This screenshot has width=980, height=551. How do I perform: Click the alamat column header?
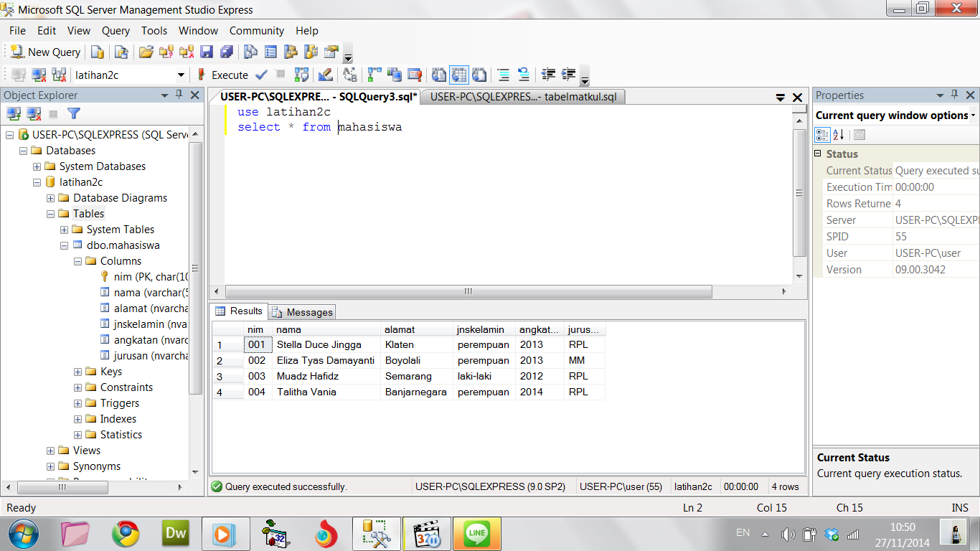click(x=416, y=329)
